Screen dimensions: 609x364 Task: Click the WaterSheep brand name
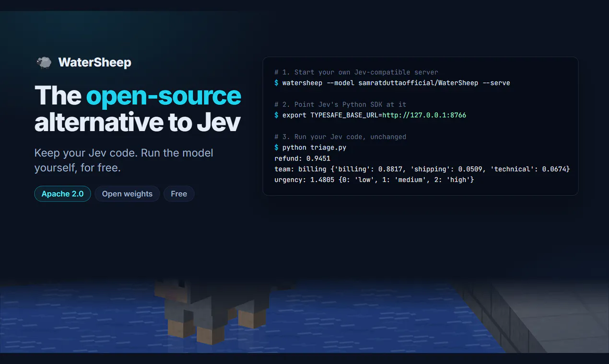click(x=94, y=62)
